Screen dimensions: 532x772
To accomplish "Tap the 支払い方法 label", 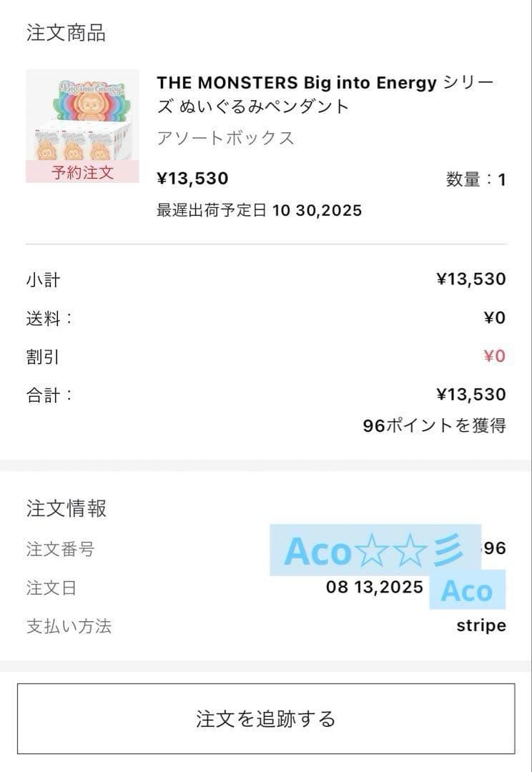I will (x=69, y=627).
